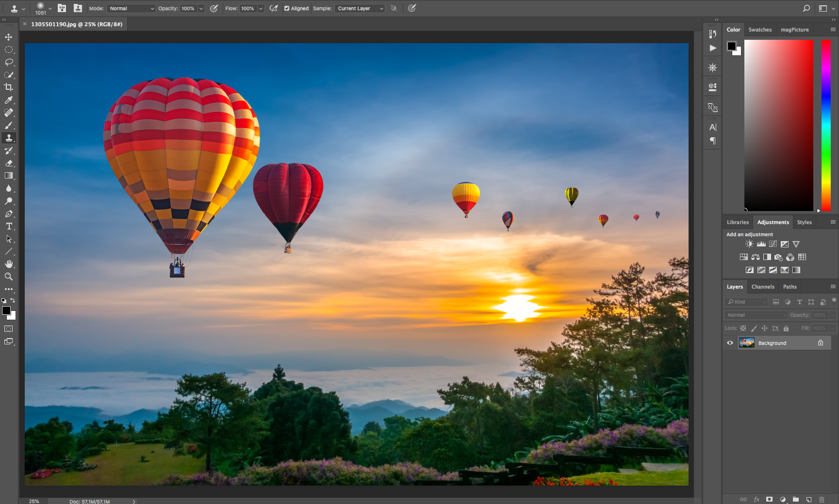Switch to the Channels tab
The height and width of the screenshot is (504, 839).
(763, 286)
